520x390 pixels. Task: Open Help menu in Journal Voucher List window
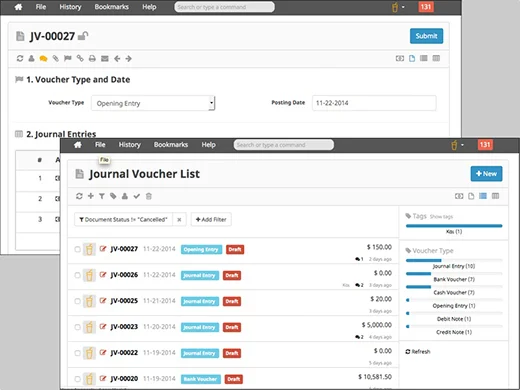click(x=208, y=145)
